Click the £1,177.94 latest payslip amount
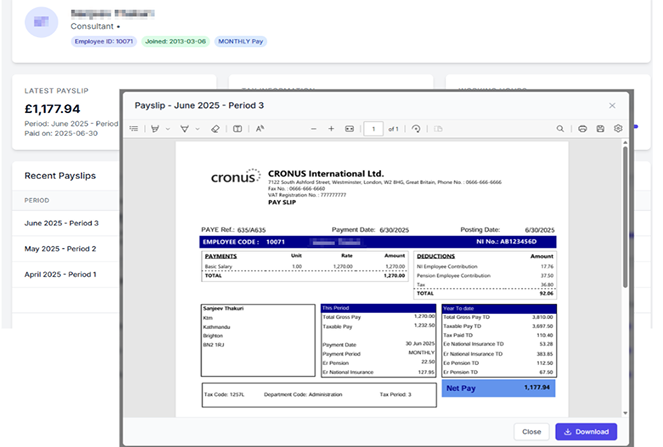The image size is (663, 447). 52,109
